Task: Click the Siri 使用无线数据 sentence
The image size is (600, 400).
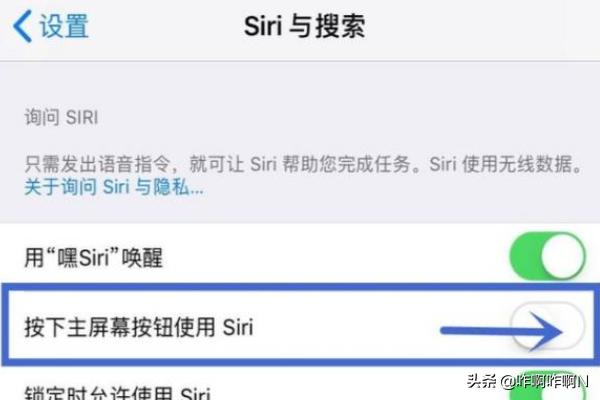Action: coord(506,164)
